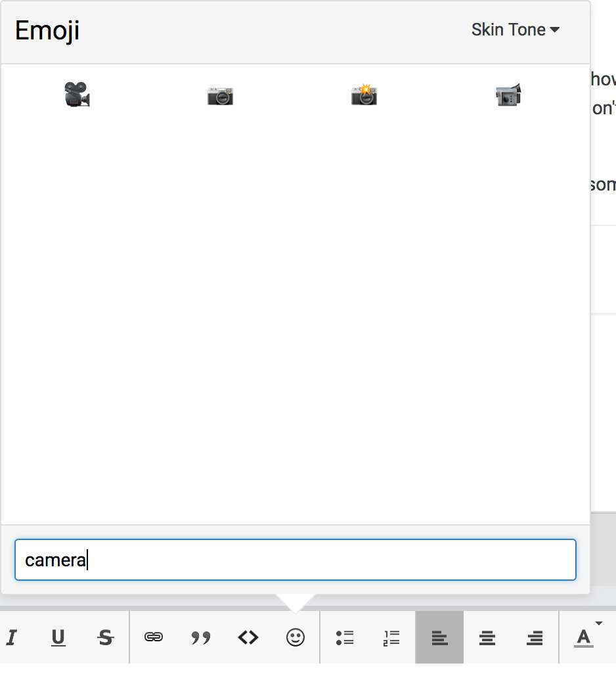Select the highlighted align left button
The width and height of the screenshot is (616, 678).
pyautogui.click(x=439, y=637)
